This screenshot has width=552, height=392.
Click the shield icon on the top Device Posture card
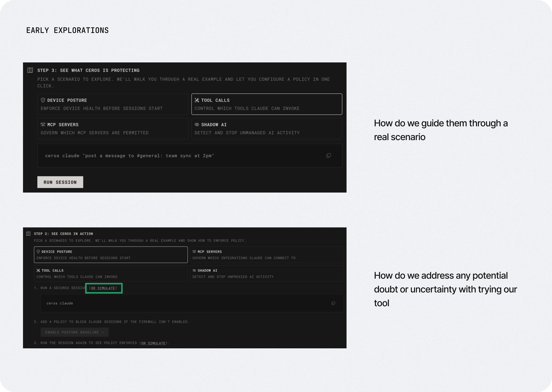click(43, 100)
